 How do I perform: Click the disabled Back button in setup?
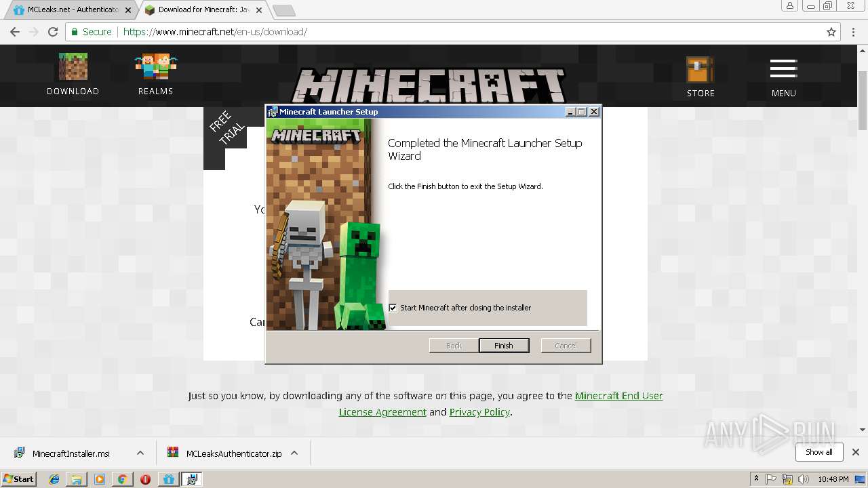pos(454,346)
